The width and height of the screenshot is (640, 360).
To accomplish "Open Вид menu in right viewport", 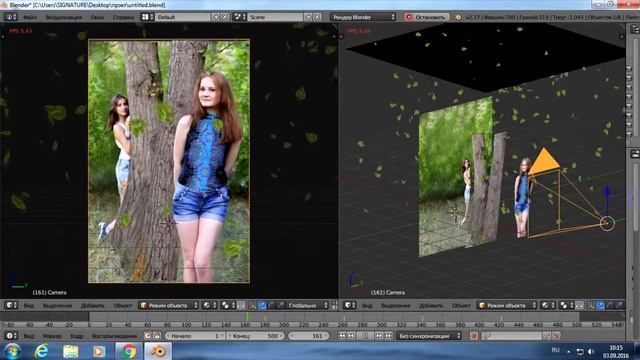I will click(367, 305).
